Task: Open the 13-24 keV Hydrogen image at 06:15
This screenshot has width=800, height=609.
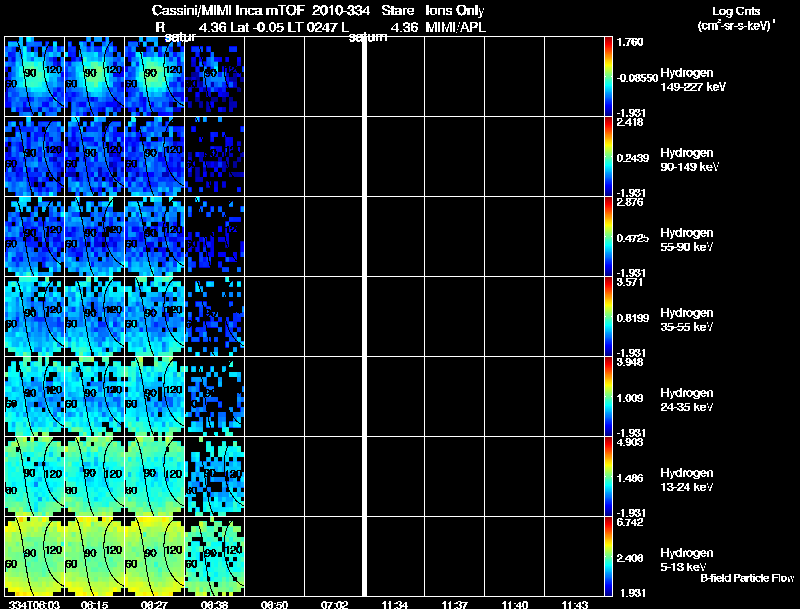Action: tap(95, 477)
